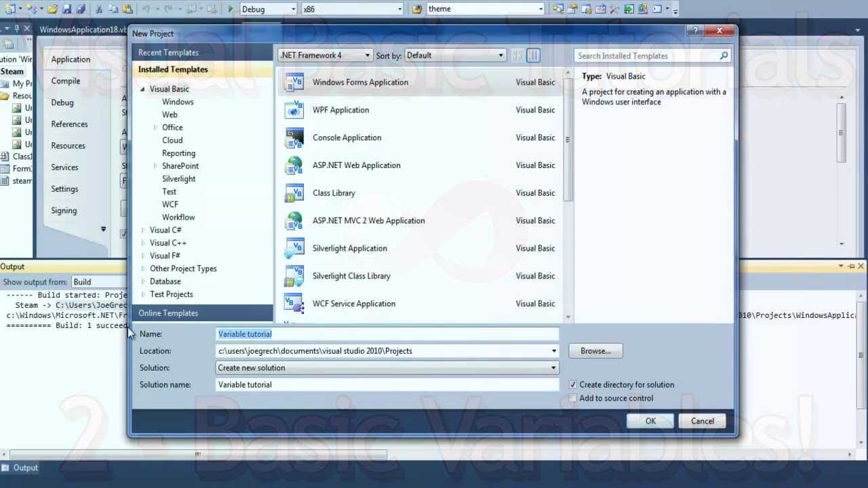
Task: Switch to the Compile tab in project properties
Action: [66, 81]
